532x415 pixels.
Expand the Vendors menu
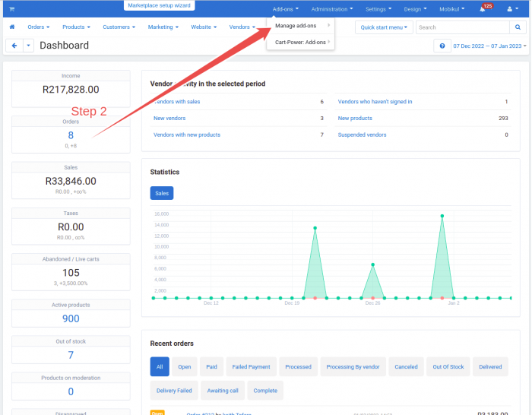242,27
